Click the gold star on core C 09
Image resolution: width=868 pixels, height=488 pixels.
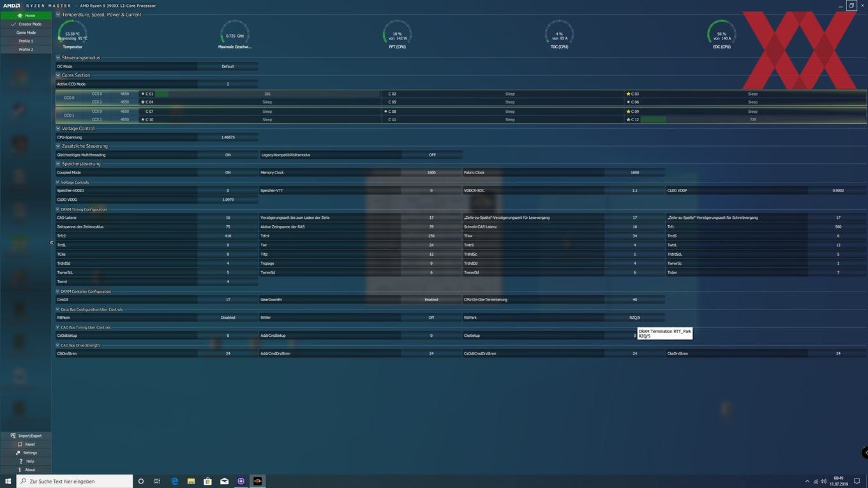pos(628,112)
